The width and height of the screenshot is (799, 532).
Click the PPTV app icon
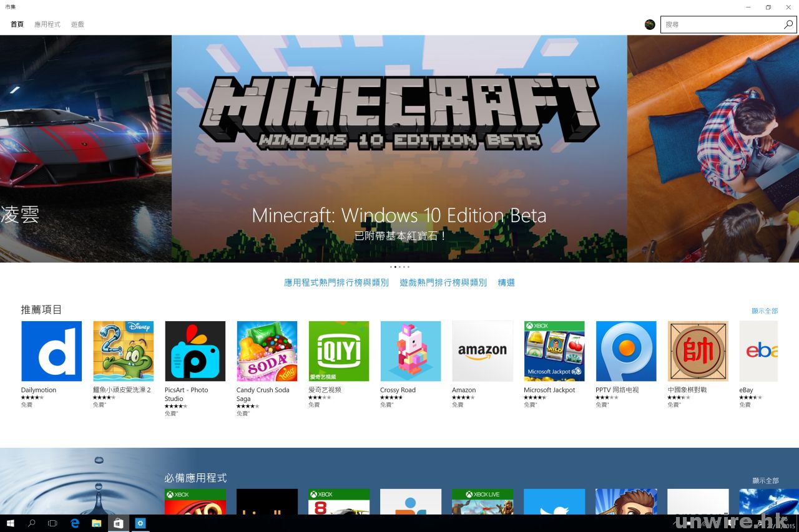(x=625, y=351)
